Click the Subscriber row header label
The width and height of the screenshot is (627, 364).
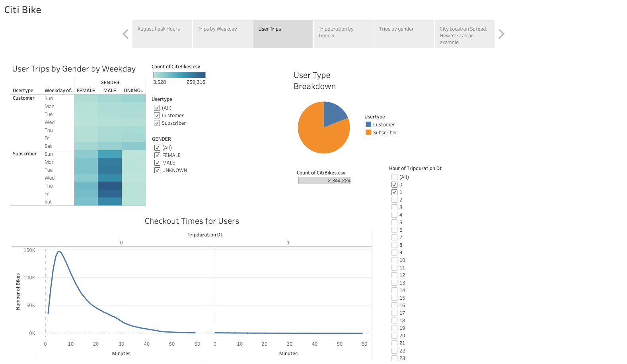[25, 154]
